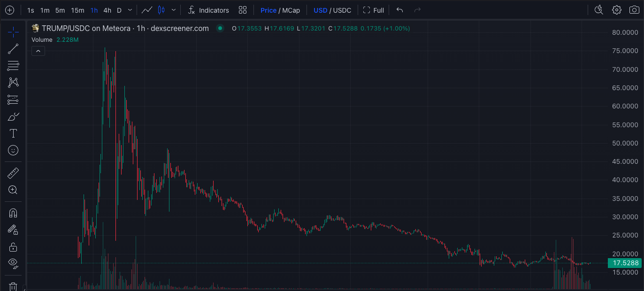The width and height of the screenshot is (644, 291).
Task: Click the Volume value 2.228M
Action: [x=68, y=39]
